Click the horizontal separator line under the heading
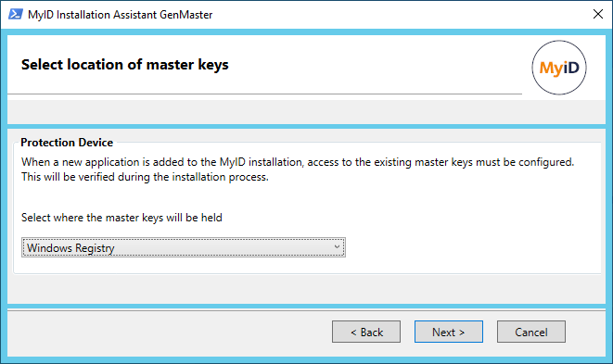Image resolution: width=613 pixels, height=364 pixels. [x=264, y=94]
